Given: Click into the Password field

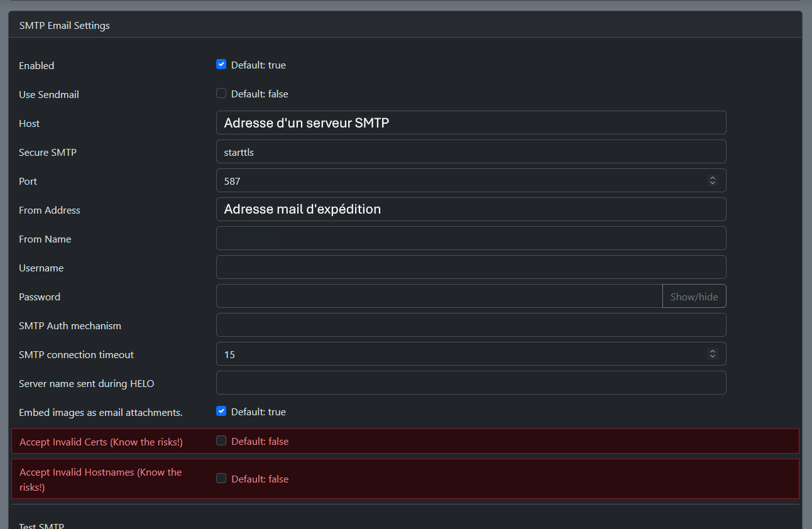Looking at the screenshot, I should click(x=439, y=297).
